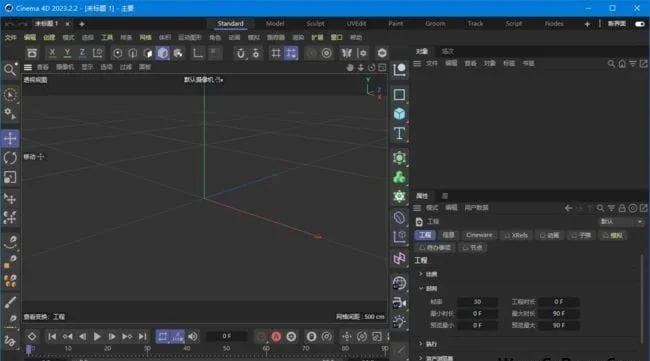650x361 pixels.
Task: Add a Camera object from palette
Action: point(399,303)
